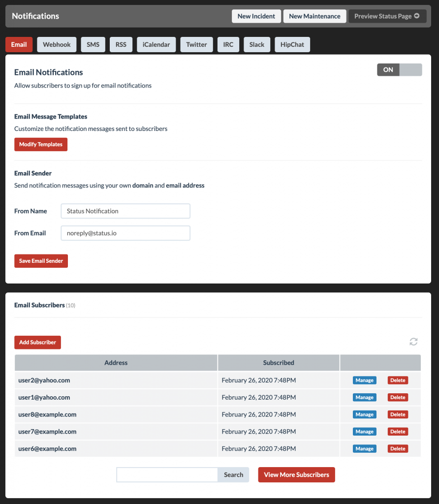This screenshot has width=439, height=504.
Task: Click the user6@example.com address cell
Action: click(x=116, y=448)
